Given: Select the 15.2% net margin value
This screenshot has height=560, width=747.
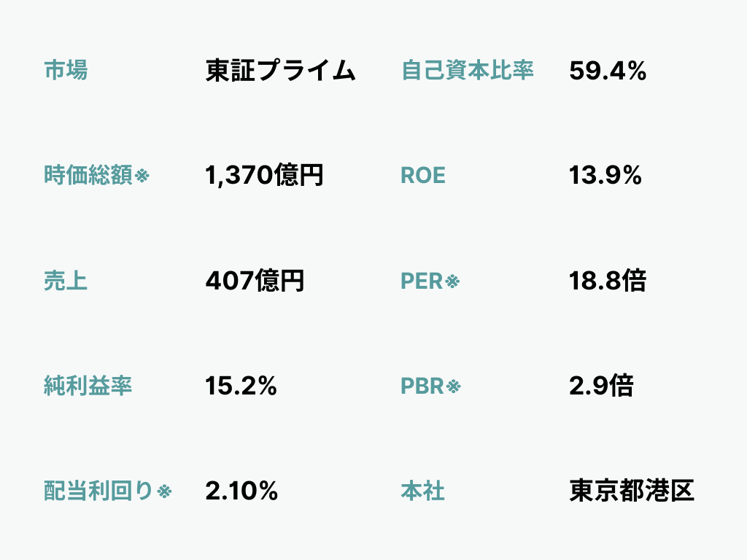Looking at the screenshot, I should click(241, 386).
